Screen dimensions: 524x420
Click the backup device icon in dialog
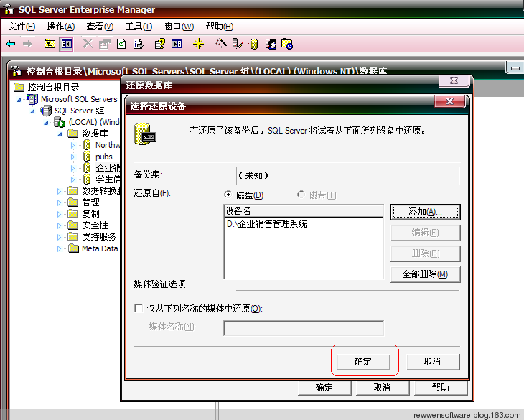(x=145, y=134)
